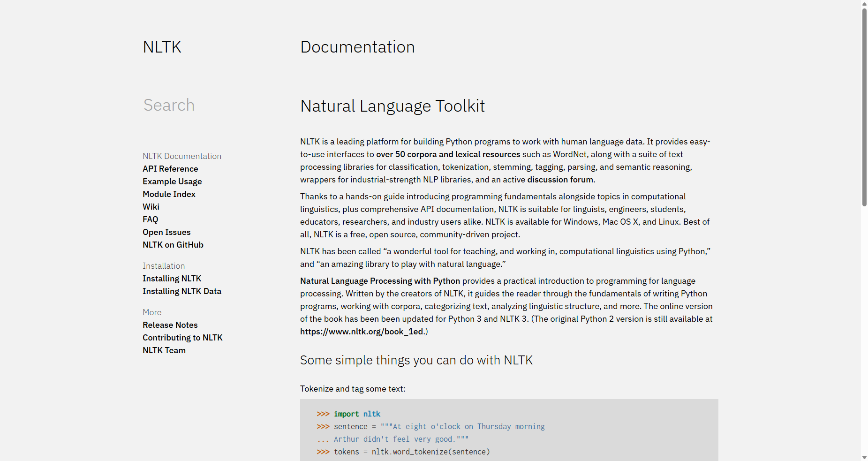Follow 'over 50 corpora and lexical resources' link
Image resolution: width=868 pixels, height=461 pixels.
448,154
